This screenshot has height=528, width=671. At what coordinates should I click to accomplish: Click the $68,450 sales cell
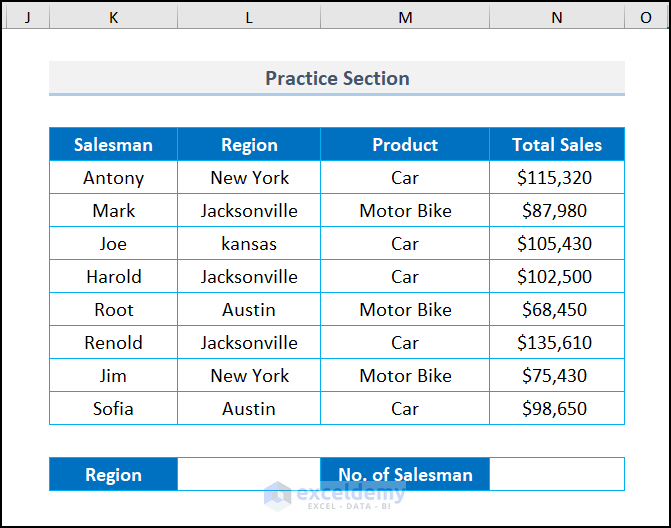point(557,310)
